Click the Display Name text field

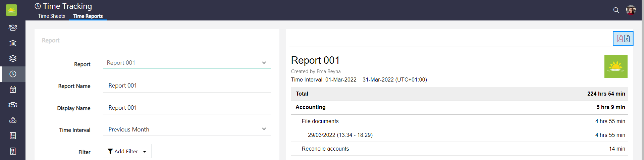(187, 108)
